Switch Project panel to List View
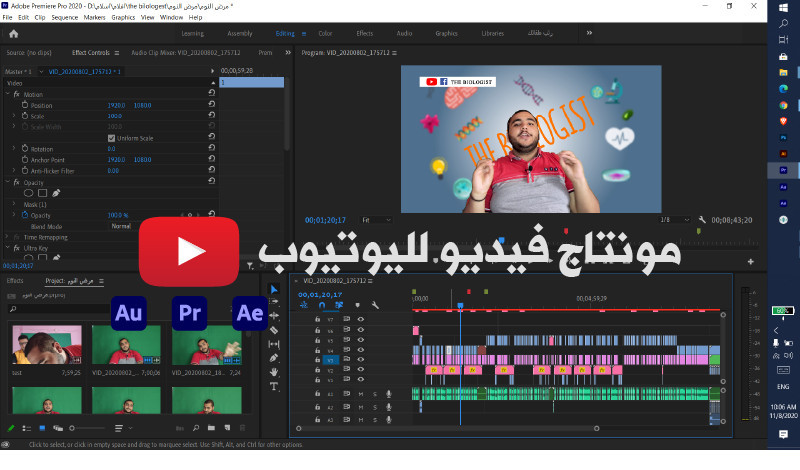This screenshot has height=470, width=800. [27, 428]
